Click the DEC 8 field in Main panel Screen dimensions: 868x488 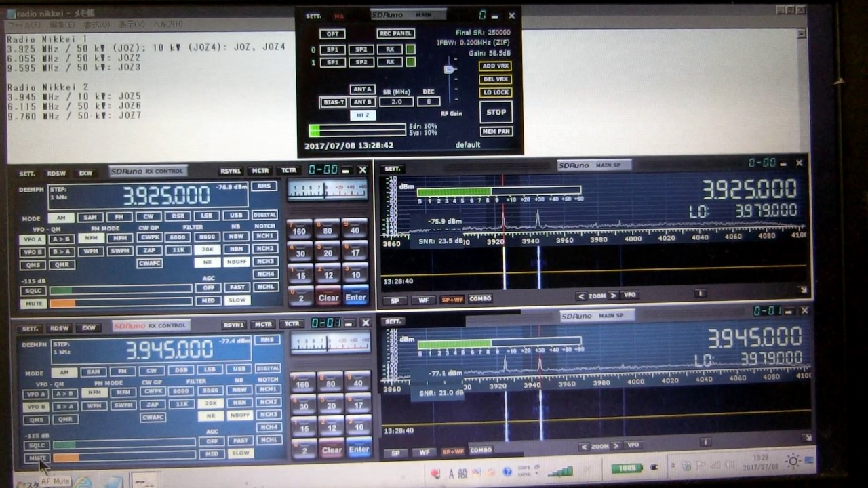point(429,102)
